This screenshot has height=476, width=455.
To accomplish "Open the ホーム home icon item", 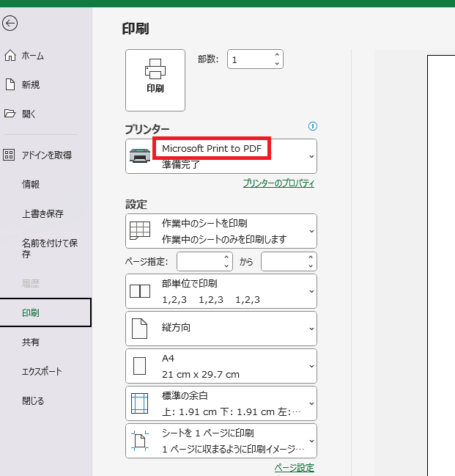I will (10, 56).
